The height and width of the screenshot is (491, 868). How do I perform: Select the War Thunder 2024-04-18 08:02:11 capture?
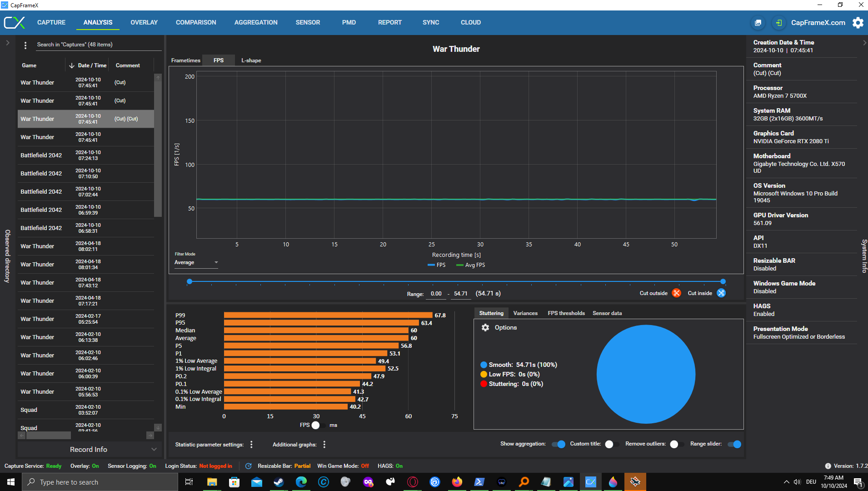[86, 246]
